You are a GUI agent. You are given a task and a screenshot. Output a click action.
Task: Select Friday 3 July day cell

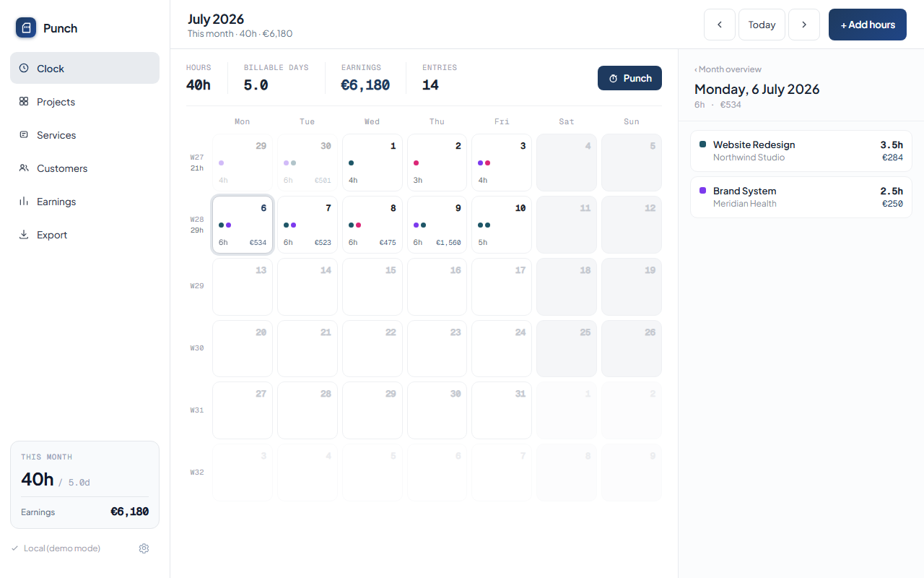502,163
